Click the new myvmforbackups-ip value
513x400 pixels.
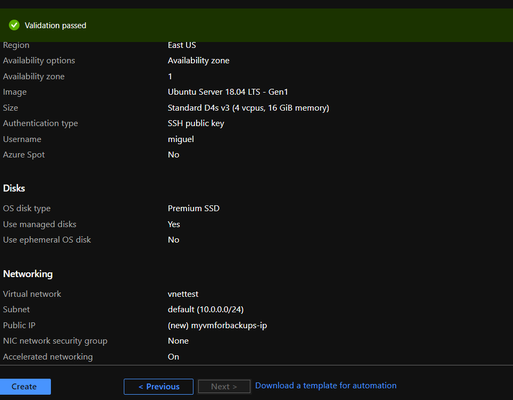pos(217,325)
